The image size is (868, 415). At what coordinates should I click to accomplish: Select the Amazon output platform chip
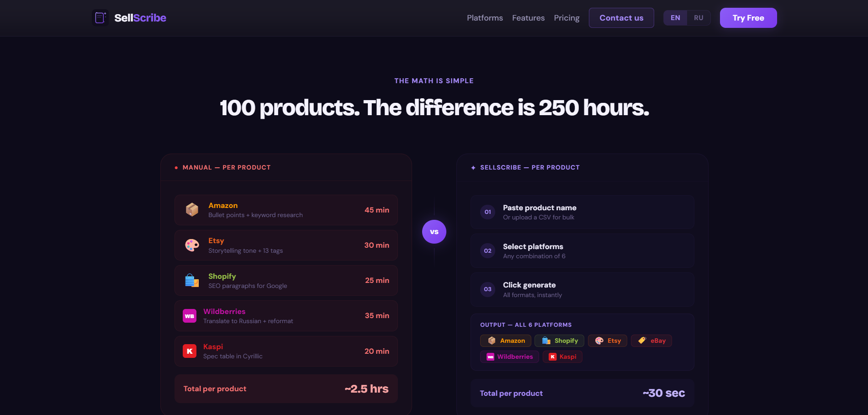506,341
